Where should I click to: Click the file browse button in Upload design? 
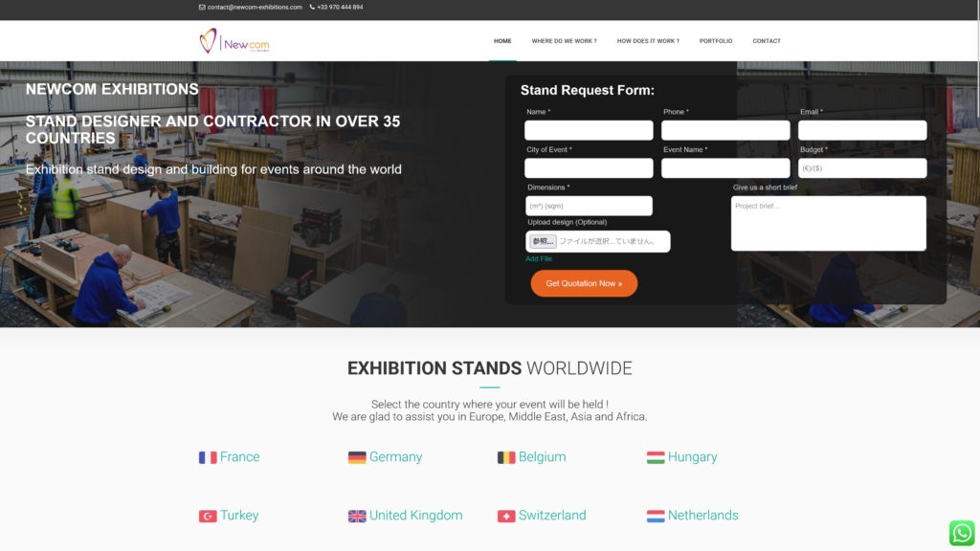click(543, 241)
